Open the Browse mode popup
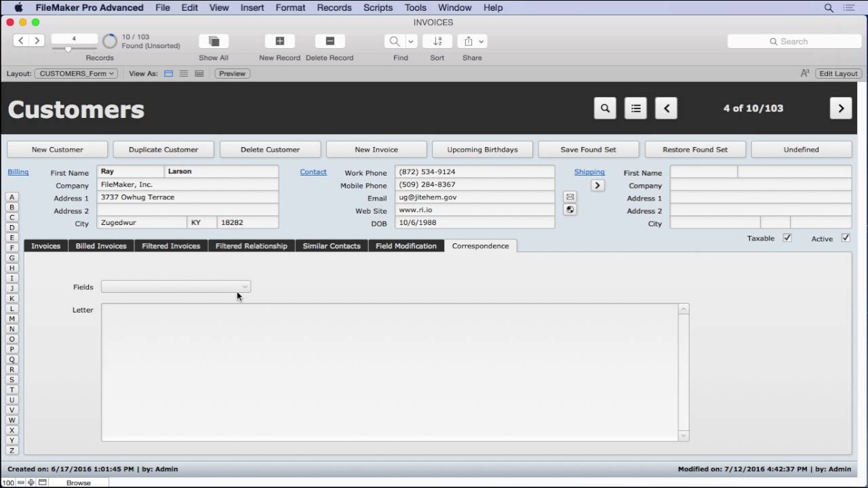 [x=79, y=483]
